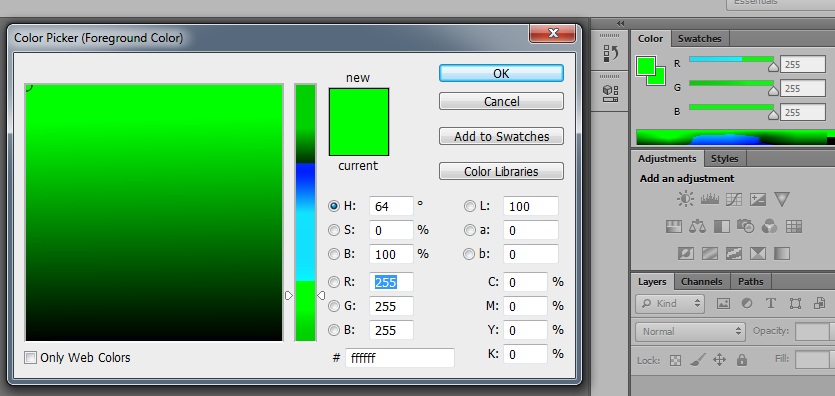
Task: Open the Normal blend mode dropdown
Action: 690,331
